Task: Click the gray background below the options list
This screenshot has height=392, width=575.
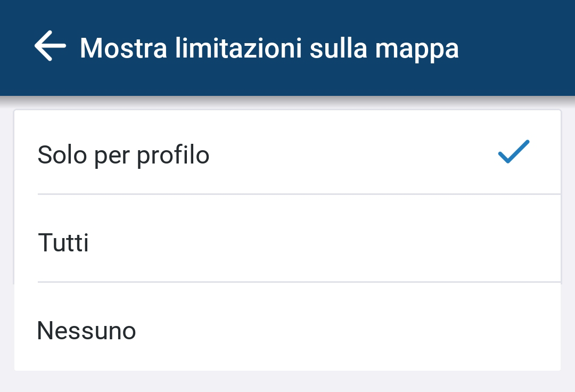Action: (287, 381)
